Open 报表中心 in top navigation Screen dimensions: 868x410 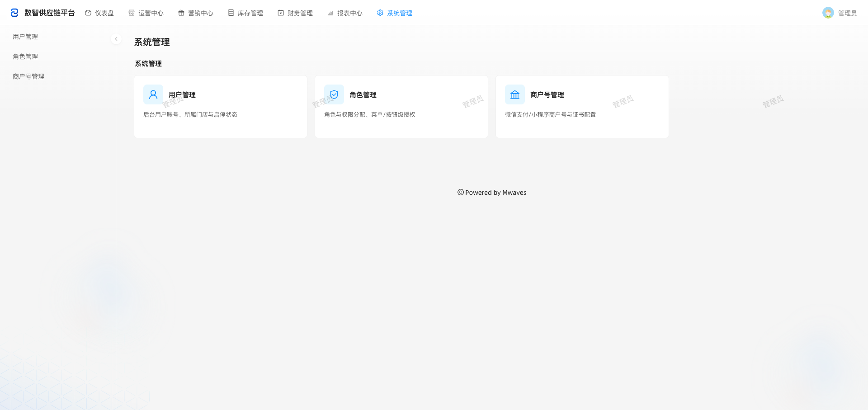[x=345, y=13]
